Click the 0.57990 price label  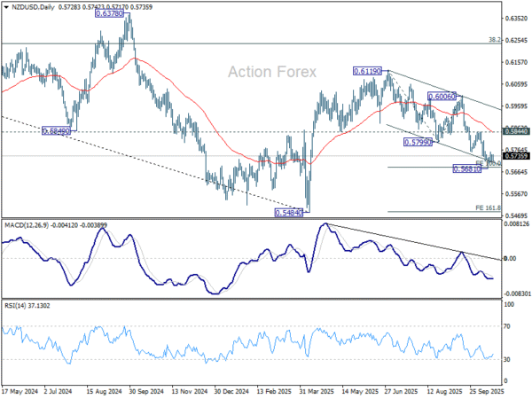coord(417,142)
